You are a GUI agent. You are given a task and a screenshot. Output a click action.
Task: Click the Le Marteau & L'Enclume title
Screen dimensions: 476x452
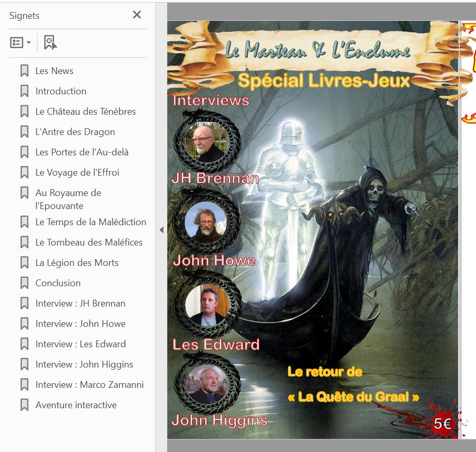coord(318,50)
